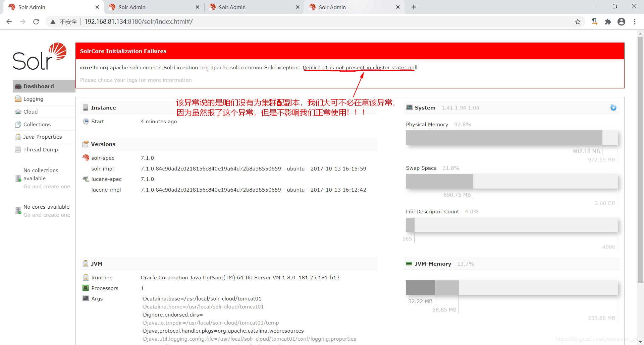Click the core1 exception message text
The height and width of the screenshot is (345, 644).
[249, 68]
